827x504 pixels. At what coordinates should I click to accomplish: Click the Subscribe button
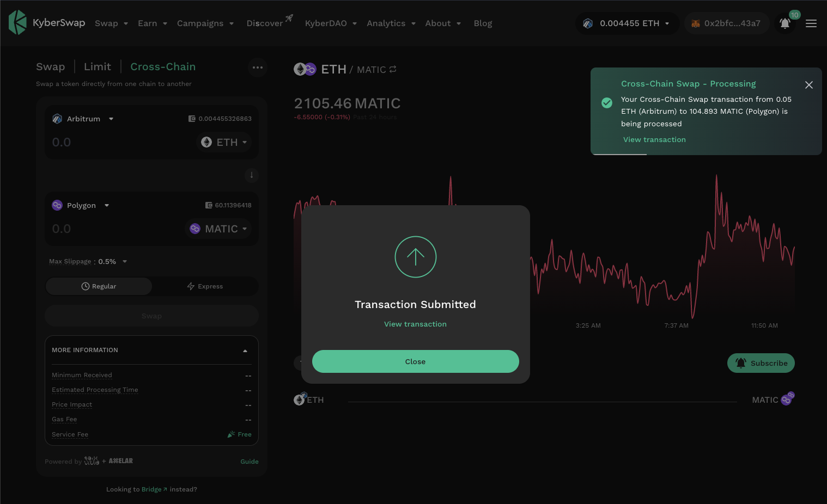click(761, 363)
